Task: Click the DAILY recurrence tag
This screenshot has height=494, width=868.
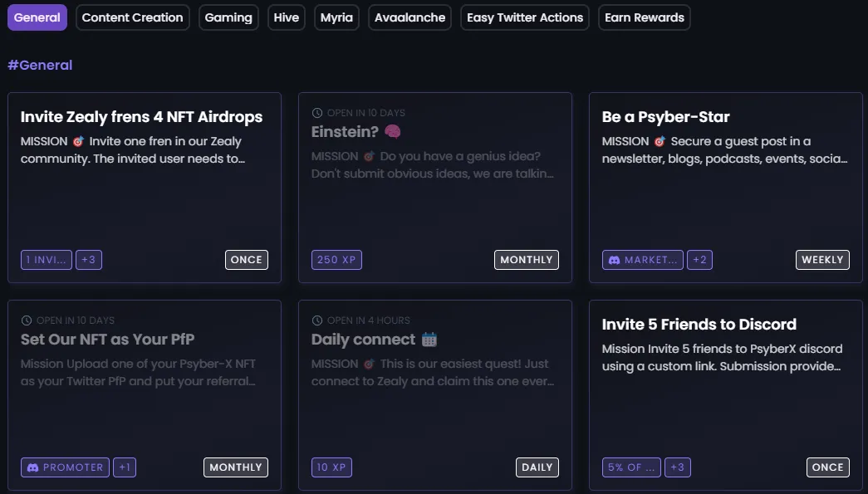Action: pyautogui.click(x=537, y=467)
